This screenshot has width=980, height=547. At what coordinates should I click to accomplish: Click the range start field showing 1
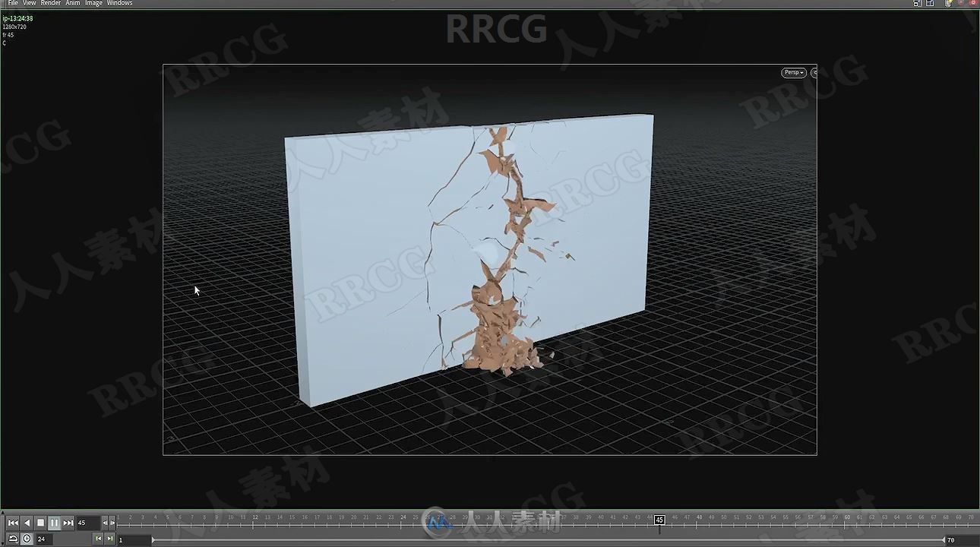133,539
